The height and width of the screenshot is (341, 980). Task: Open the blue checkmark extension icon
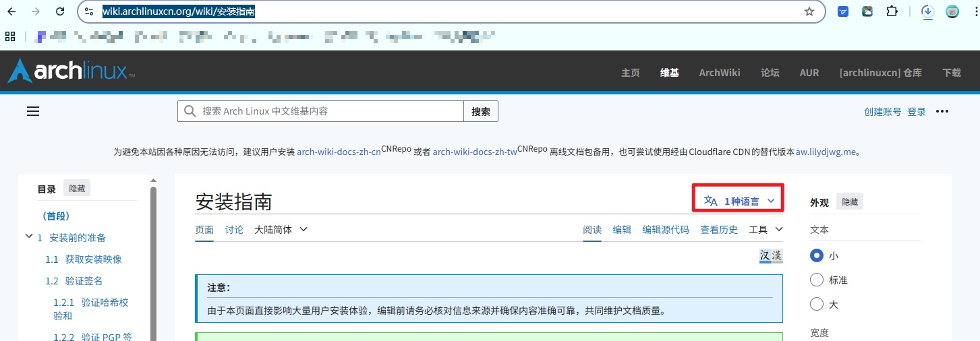[x=843, y=11]
